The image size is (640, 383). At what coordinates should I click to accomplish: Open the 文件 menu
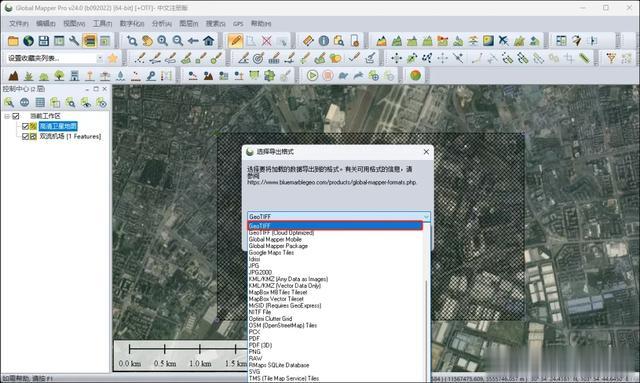coord(19,24)
